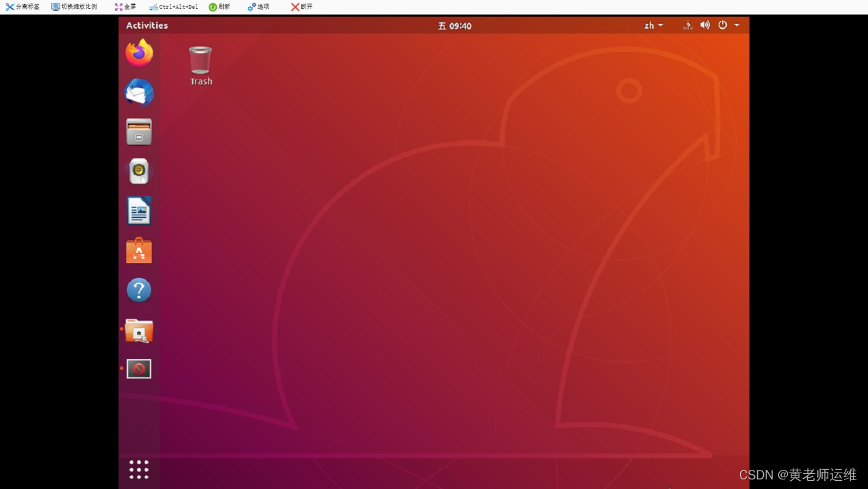Open the zh input source menu
Image resolution: width=868 pixels, height=489 pixels.
click(654, 25)
